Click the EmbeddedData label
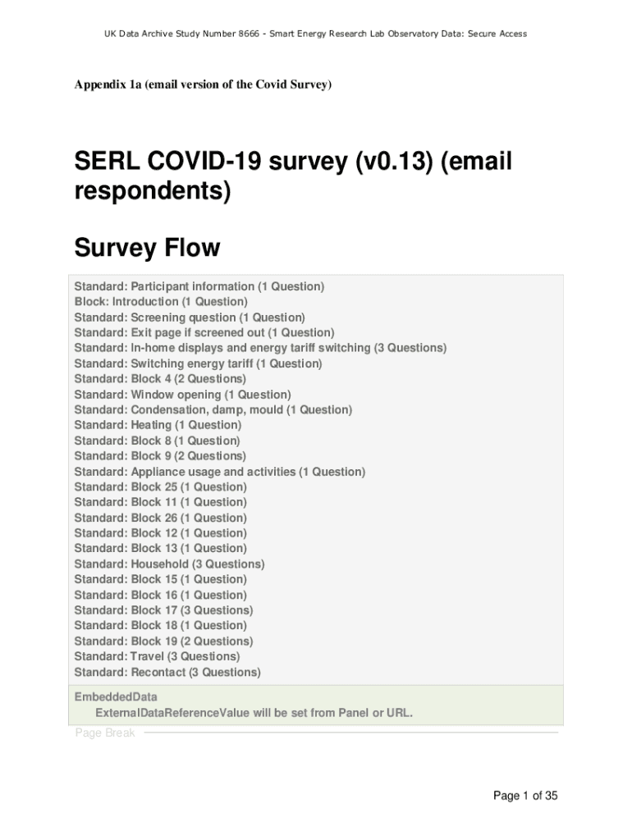The height and width of the screenshot is (840, 632). [x=116, y=697]
